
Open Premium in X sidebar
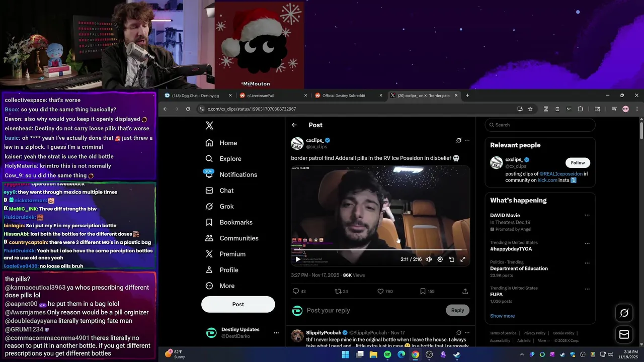(225, 254)
